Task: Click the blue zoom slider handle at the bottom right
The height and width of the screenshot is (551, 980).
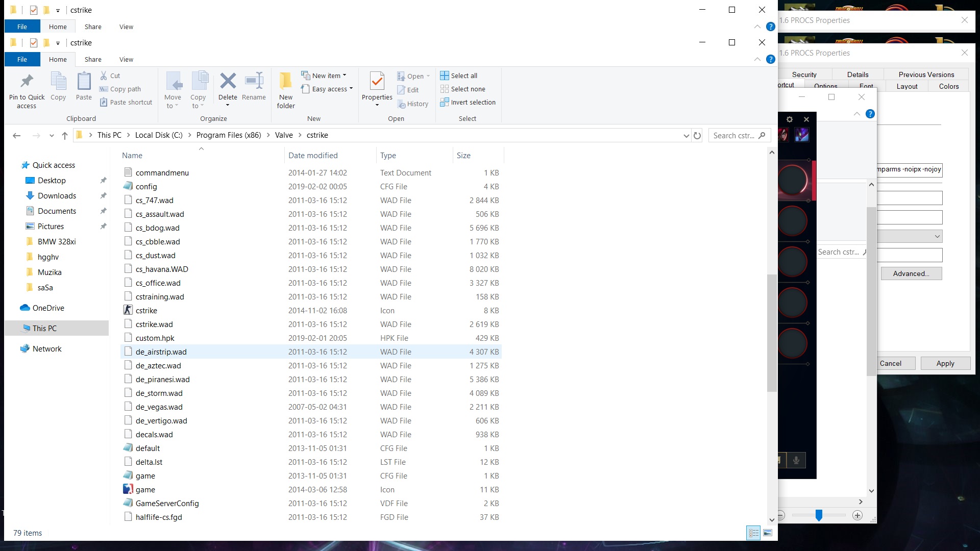Action: (819, 515)
